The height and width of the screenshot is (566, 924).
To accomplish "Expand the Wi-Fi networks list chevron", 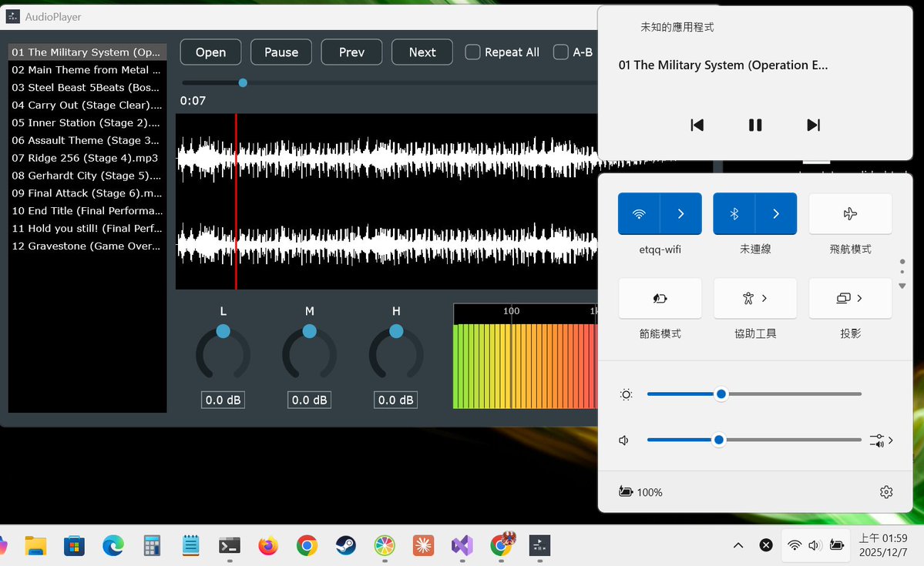I will point(680,214).
